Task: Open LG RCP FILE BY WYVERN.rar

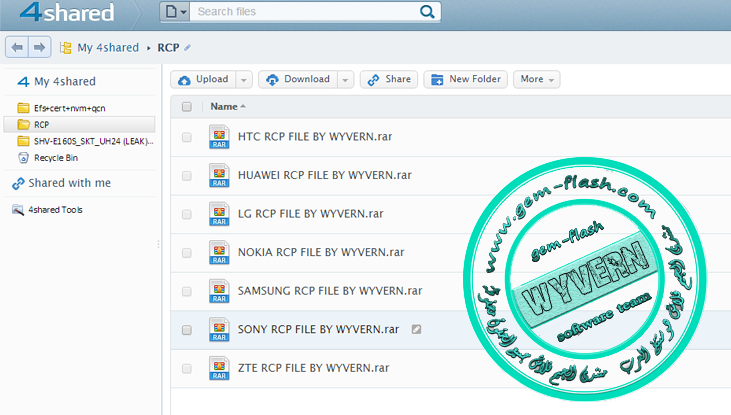Action: coord(310,214)
